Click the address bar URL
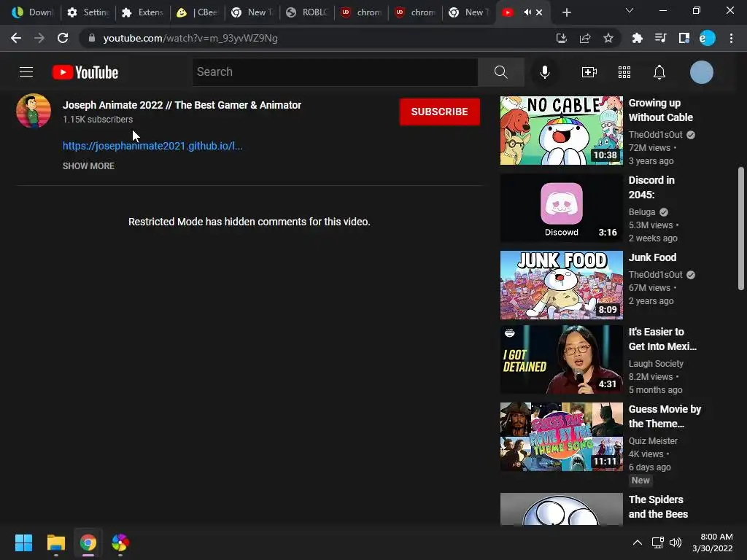Image resolution: width=747 pixels, height=560 pixels. coord(190,38)
